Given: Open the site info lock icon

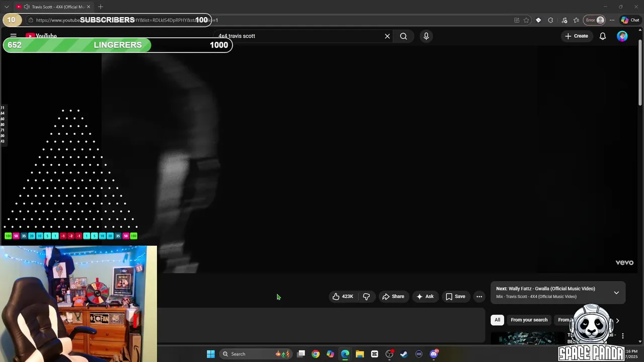Looking at the screenshot, I should coord(31,20).
